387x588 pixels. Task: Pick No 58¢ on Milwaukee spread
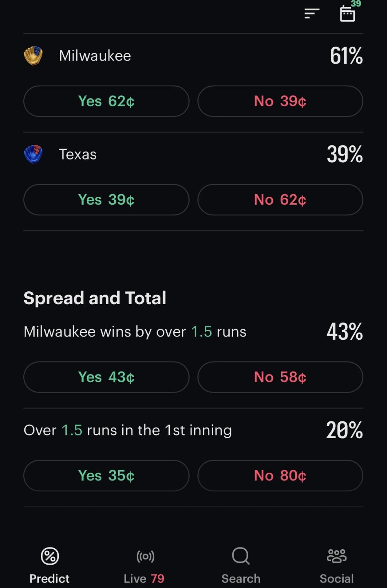280,377
